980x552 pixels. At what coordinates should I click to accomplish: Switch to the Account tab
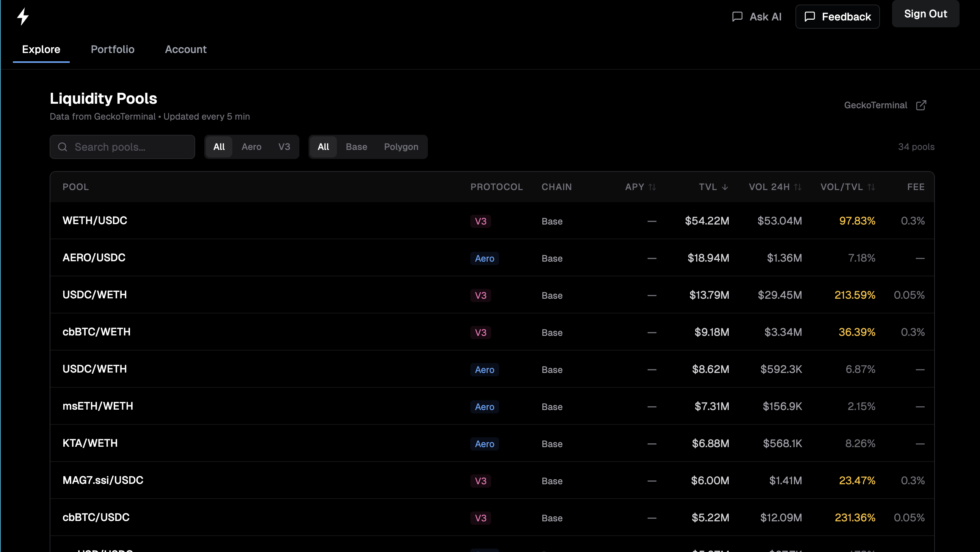[x=186, y=50]
